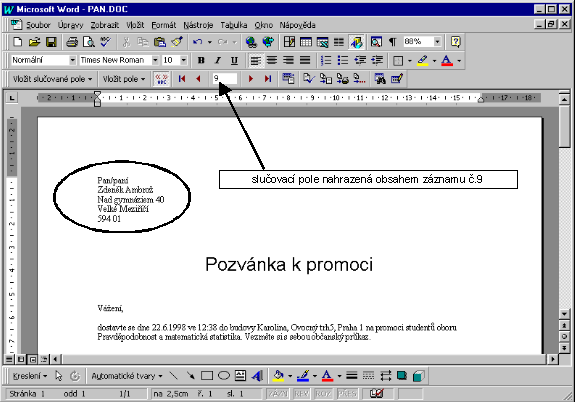Image resolution: width=575 pixels, height=402 pixels.
Task: Create a new blank document
Action: (x=17, y=42)
